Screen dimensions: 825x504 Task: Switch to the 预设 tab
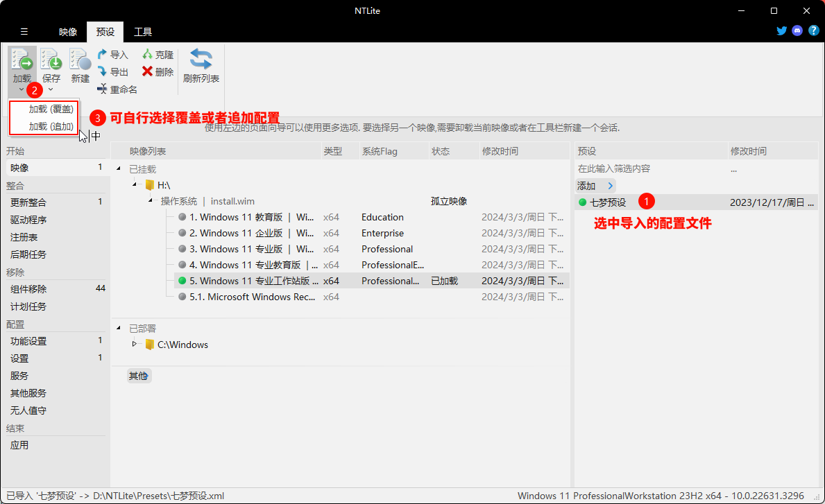(x=105, y=32)
